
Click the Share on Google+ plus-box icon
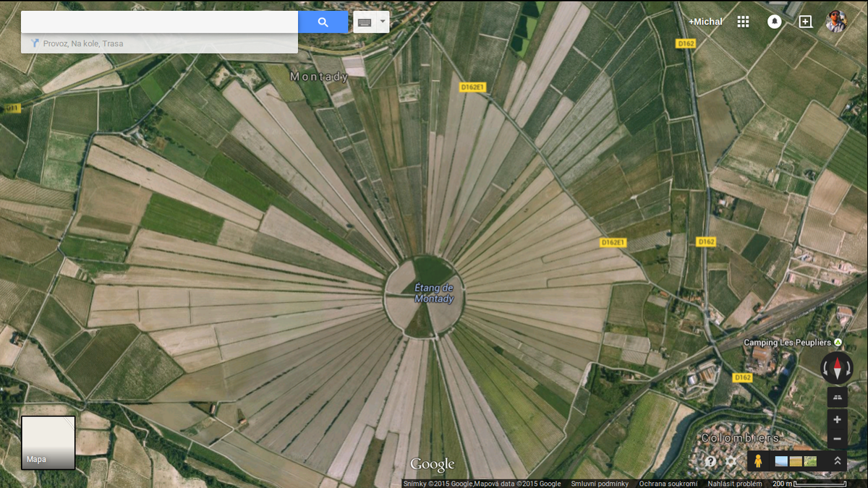click(x=806, y=22)
